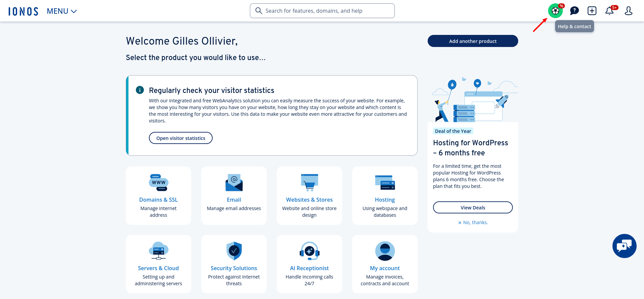Open the floating AI chat assistant button
Screen dimensions: 644x299
pos(624,246)
